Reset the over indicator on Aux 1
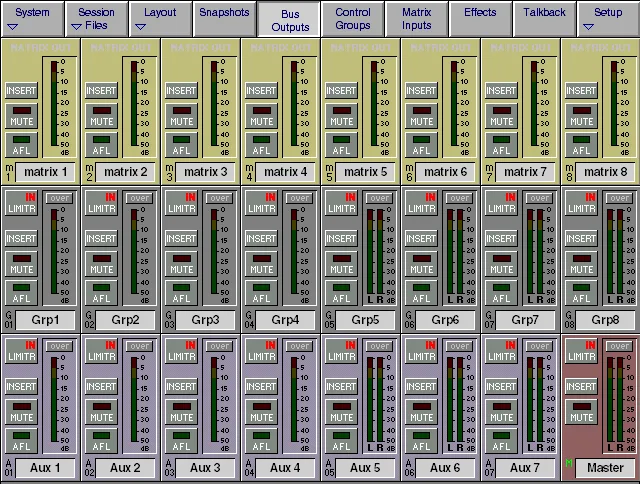Screen dimensions: 640x484 pos(60,346)
